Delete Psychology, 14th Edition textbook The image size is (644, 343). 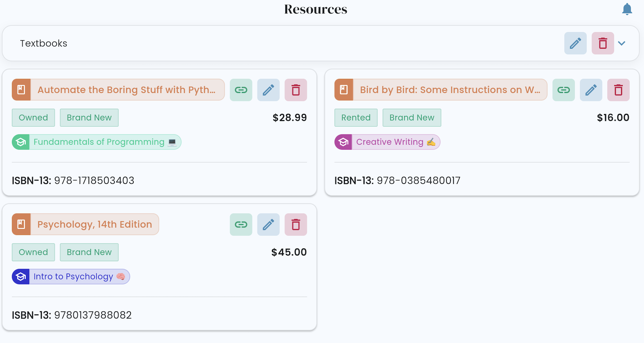click(x=296, y=224)
